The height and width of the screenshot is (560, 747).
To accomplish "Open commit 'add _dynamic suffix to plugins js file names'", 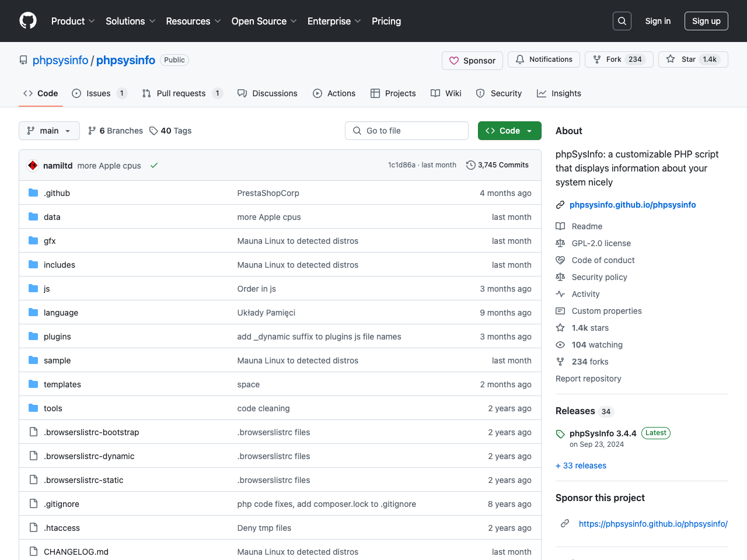I will [x=319, y=337].
